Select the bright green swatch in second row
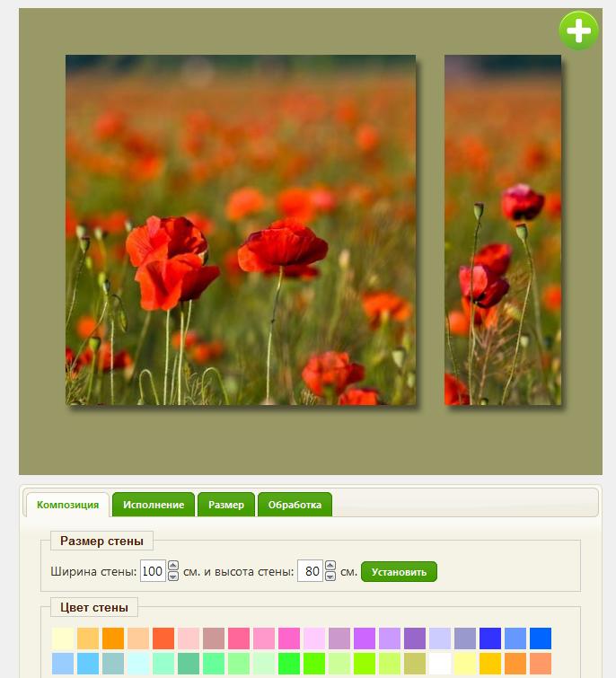This screenshot has width=616, height=678. click(289, 664)
